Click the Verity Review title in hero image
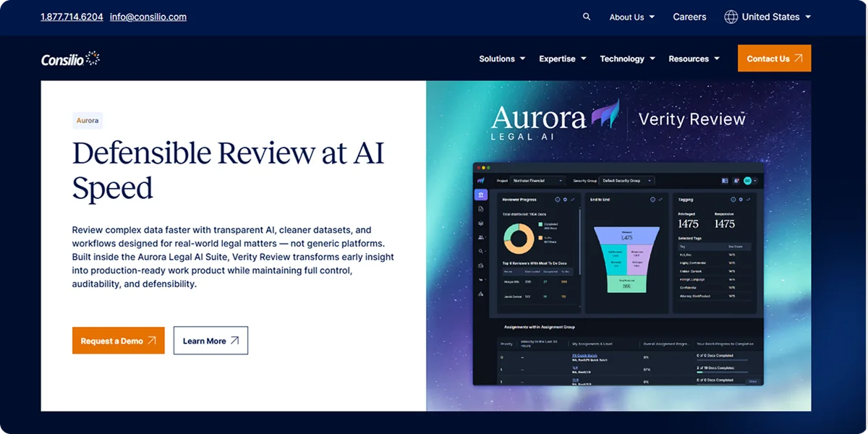The height and width of the screenshot is (434, 868). click(x=692, y=119)
